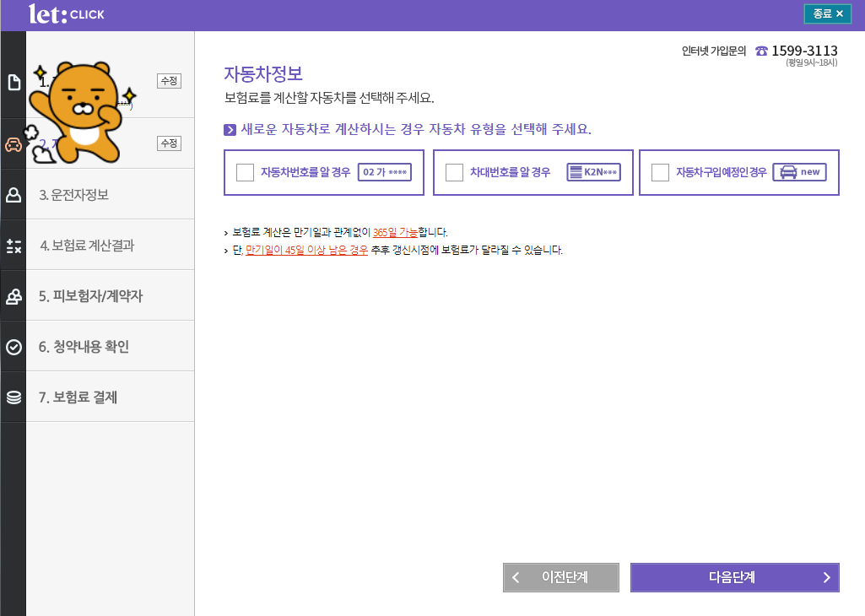Click the document icon in sidebar
The width and height of the screenshot is (865, 616).
pos(14,83)
